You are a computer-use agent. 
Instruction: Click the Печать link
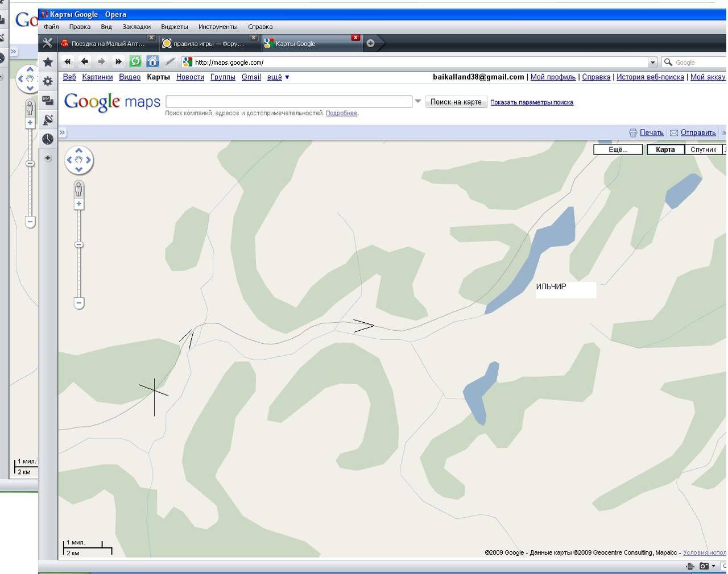(x=652, y=132)
